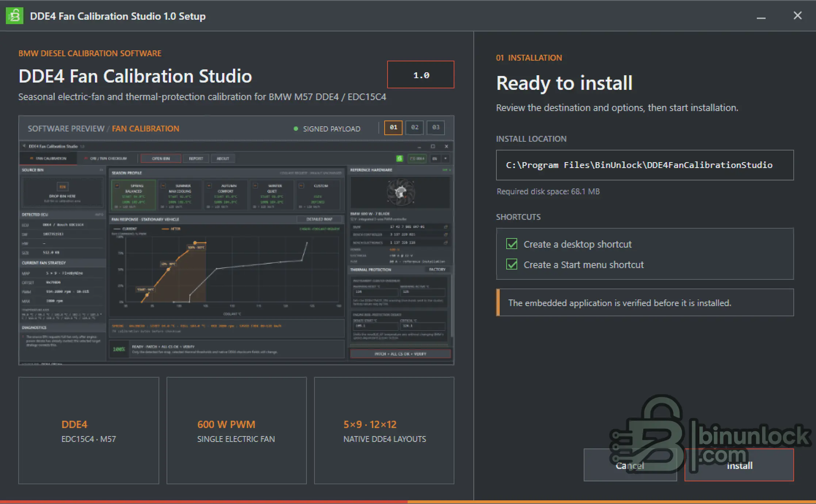Untick the Create a desktop shortcut checkbox

click(x=512, y=244)
